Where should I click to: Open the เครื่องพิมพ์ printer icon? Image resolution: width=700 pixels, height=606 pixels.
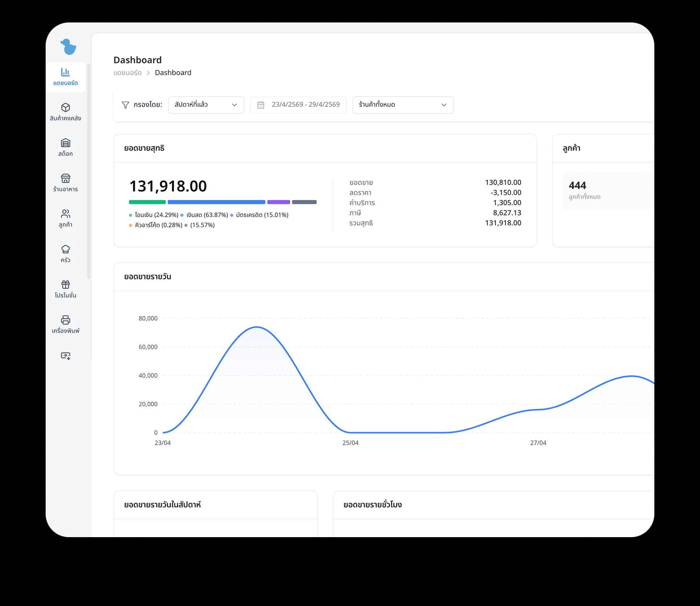66,320
